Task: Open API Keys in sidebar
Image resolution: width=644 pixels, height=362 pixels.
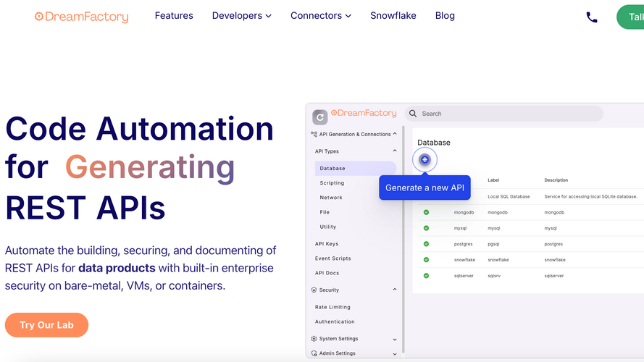Action: pos(327,244)
